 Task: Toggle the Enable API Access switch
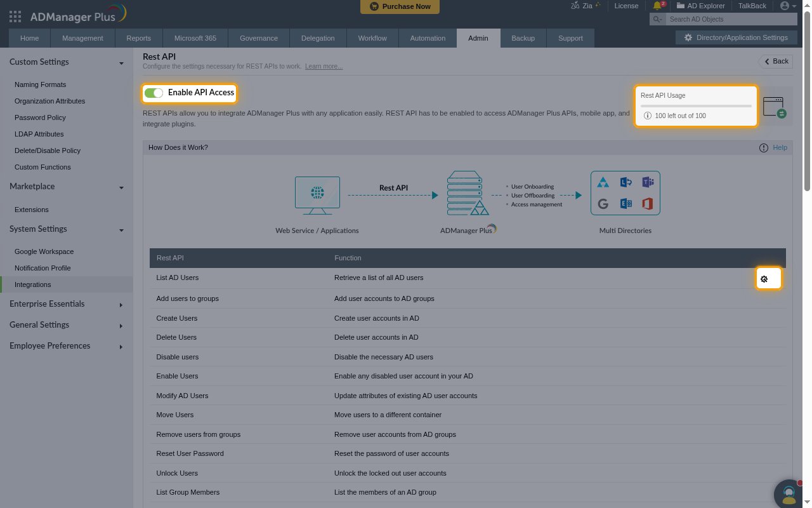point(154,93)
